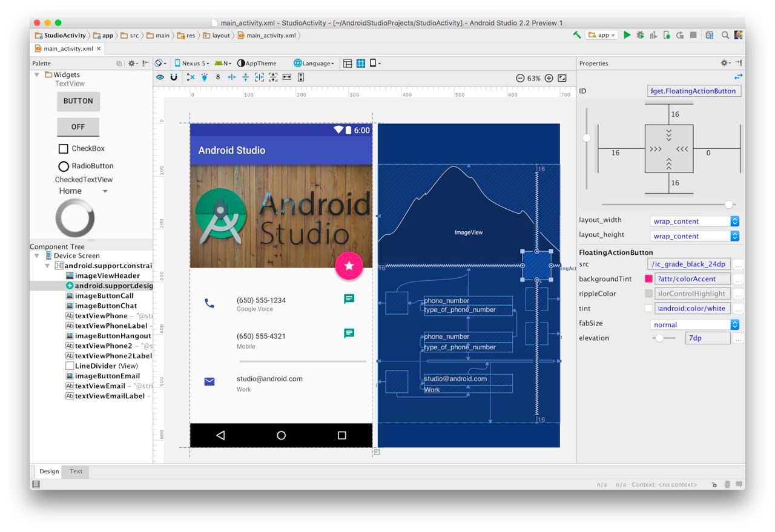Open the fabSize normal dropdown
This screenshot has width=775, height=532.
coord(695,324)
